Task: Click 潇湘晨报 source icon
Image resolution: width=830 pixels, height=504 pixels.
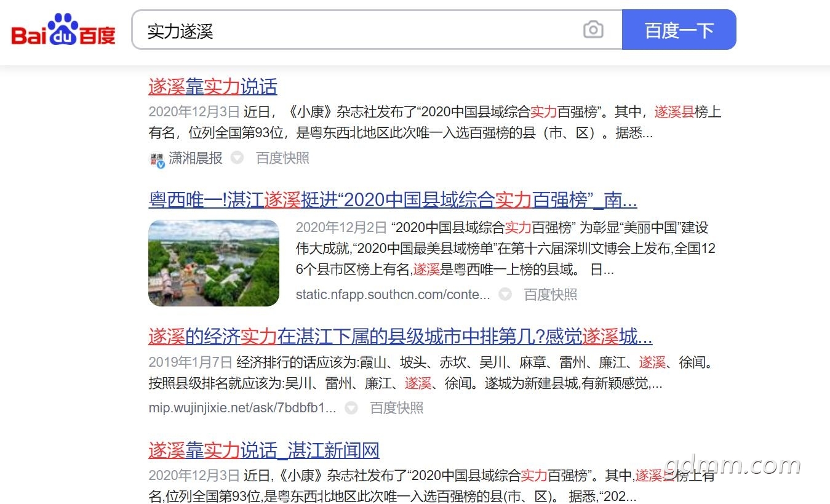Action: point(158,159)
